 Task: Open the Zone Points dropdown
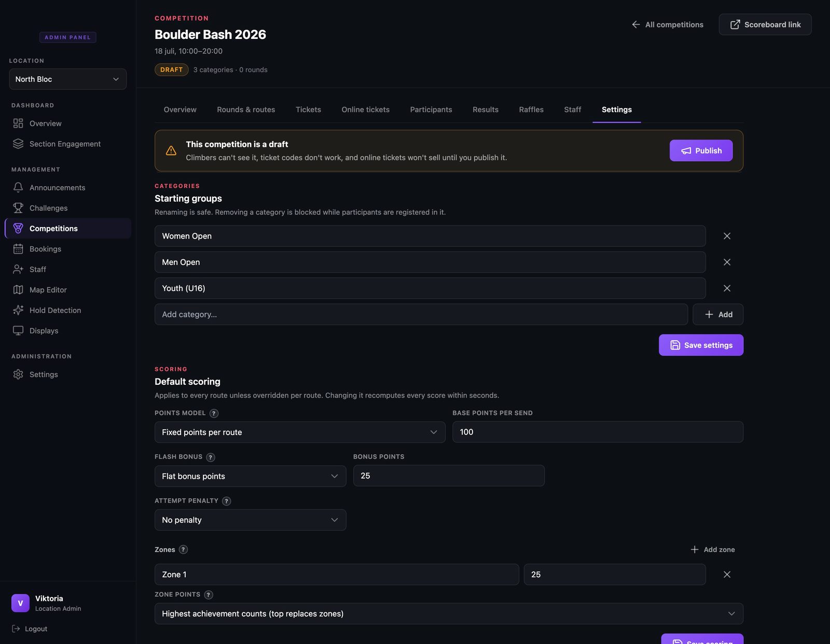(x=449, y=613)
